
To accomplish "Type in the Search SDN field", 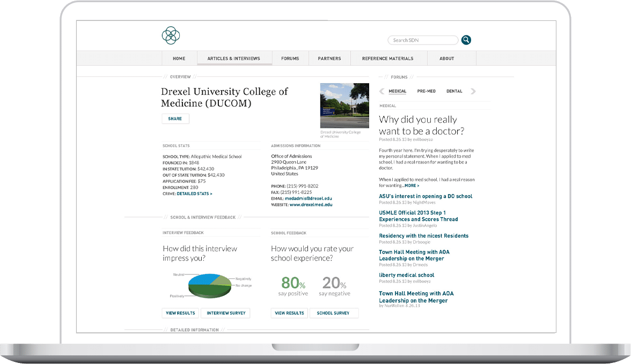I will [x=422, y=40].
